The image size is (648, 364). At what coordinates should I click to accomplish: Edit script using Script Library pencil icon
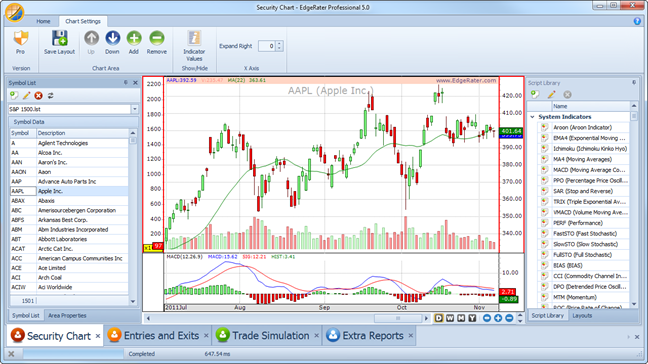click(x=551, y=95)
